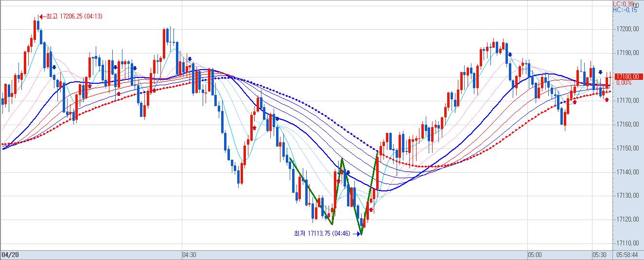Click the HC:-0.15 indicator text
The height and width of the screenshot is (260, 644).
click(x=625, y=10)
